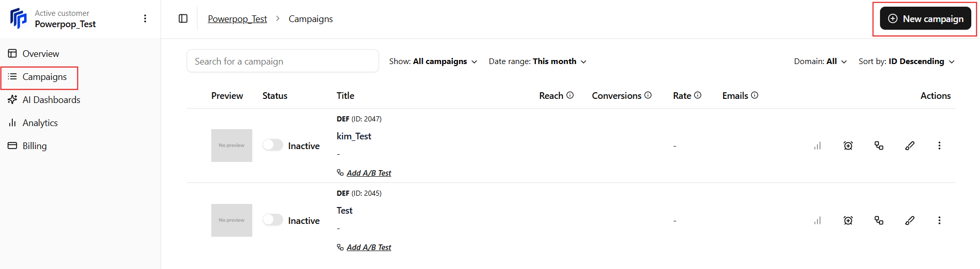Toggle kim_Test campaign status switch

point(273,145)
